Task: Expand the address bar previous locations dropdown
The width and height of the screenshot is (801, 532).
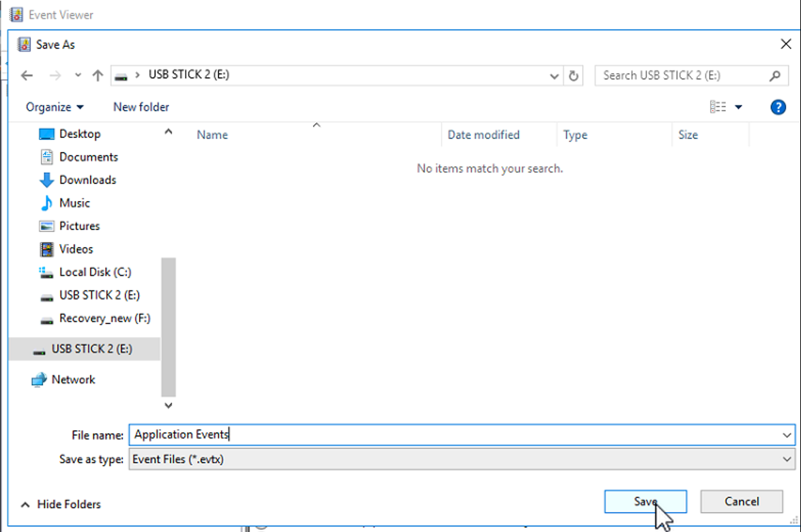Action: 555,76
